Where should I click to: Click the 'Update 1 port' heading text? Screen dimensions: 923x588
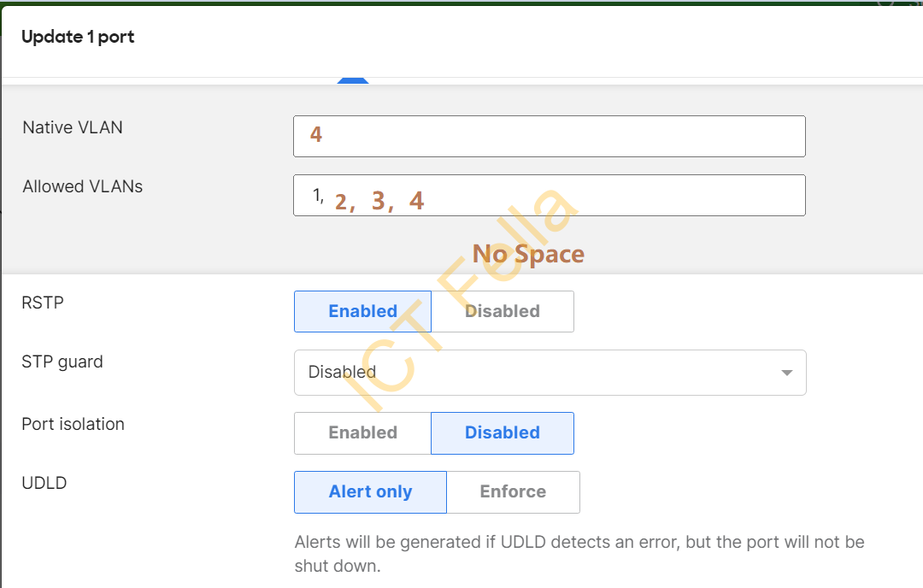[x=78, y=37]
